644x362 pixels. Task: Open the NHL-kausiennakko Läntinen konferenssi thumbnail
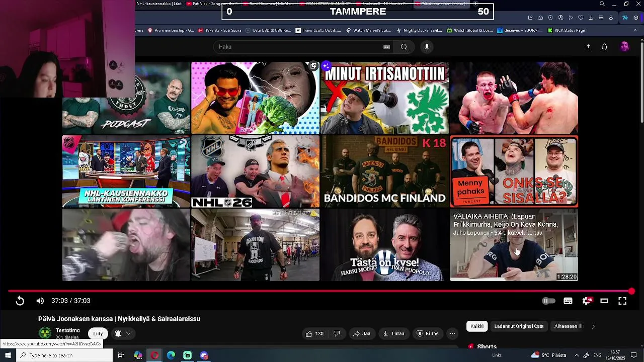click(126, 171)
